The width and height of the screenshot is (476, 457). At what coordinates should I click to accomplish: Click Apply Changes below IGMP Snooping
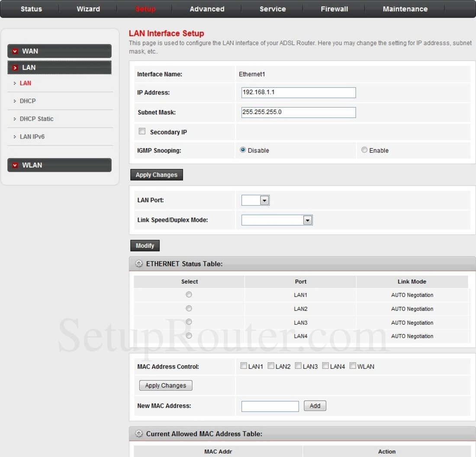(156, 174)
